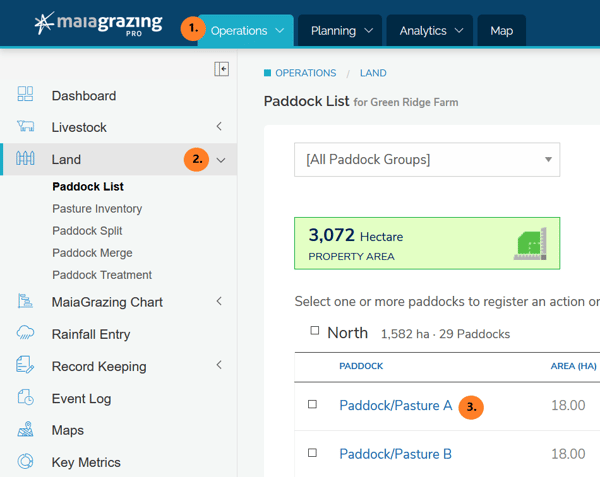The height and width of the screenshot is (477, 600).
Task: Click the Dashboard icon in the sidebar
Action: [x=26, y=95]
